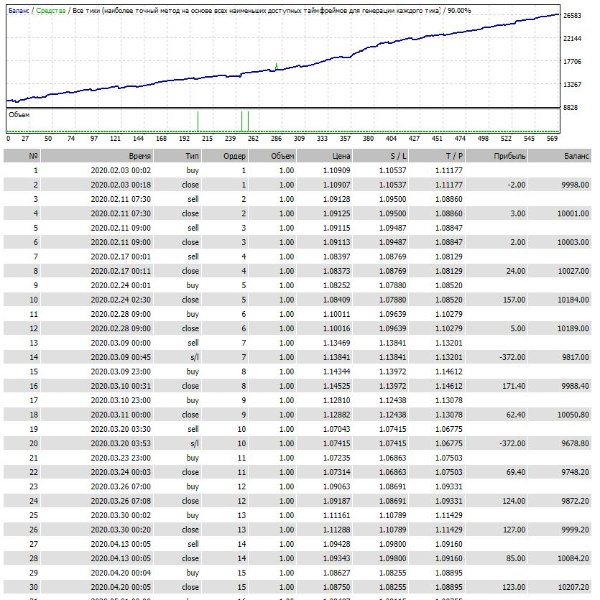Click the 8828 axis value on chart

click(x=570, y=108)
